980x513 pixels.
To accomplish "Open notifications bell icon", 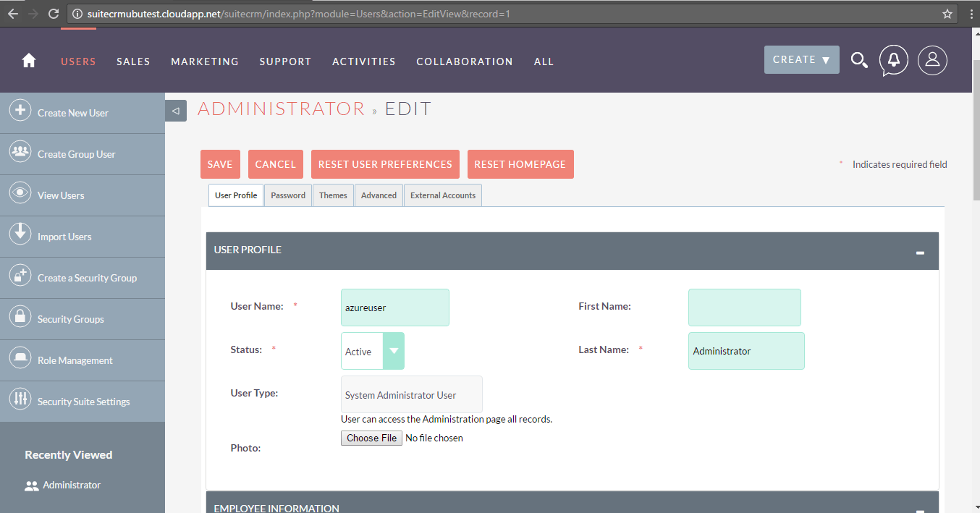I will pyautogui.click(x=894, y=61).
